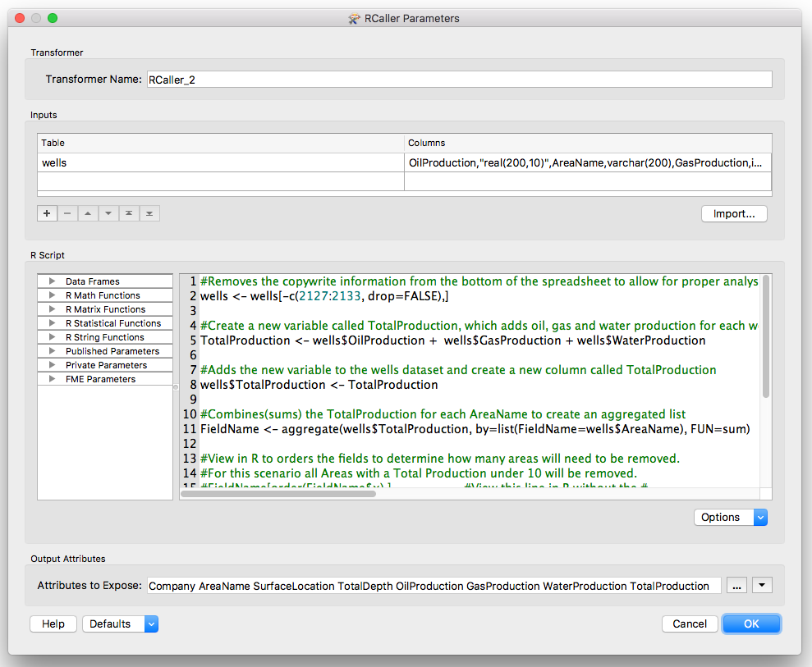
Task: Click the Help button
Action: point(53,624)
